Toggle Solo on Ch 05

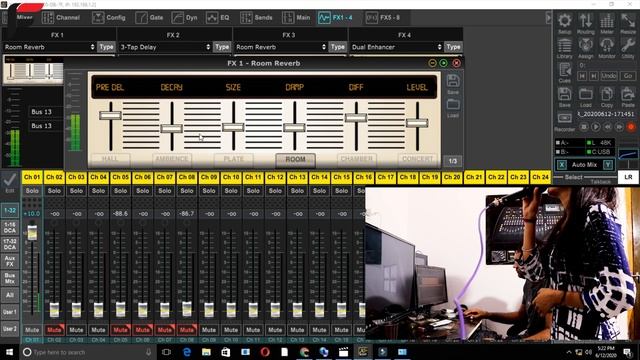120,191
